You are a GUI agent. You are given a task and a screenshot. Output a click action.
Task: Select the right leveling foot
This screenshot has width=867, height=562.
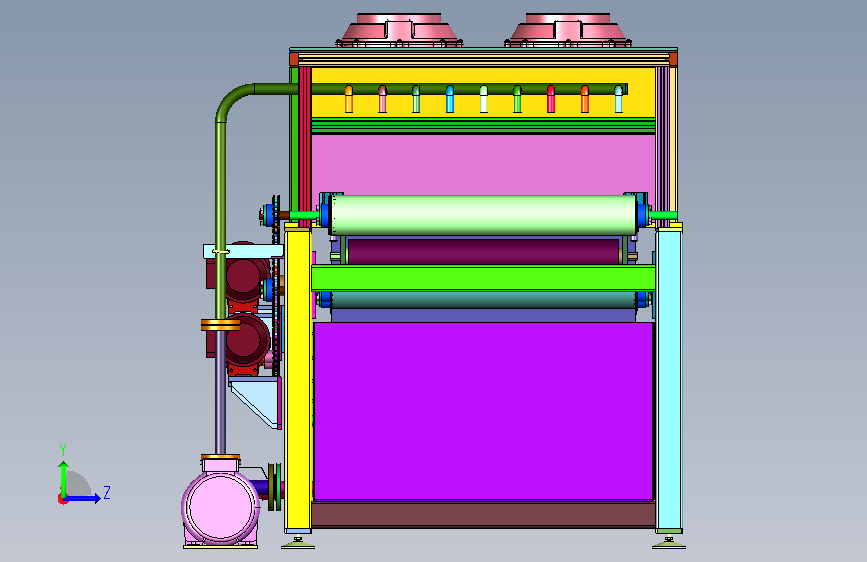pyautogui.click(x=668, y=544)
